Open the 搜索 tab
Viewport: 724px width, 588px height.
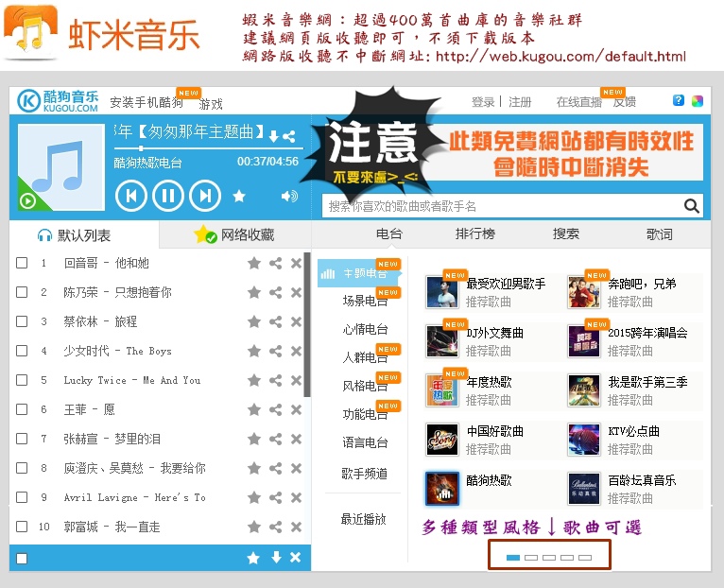click(x=566, y=233)
